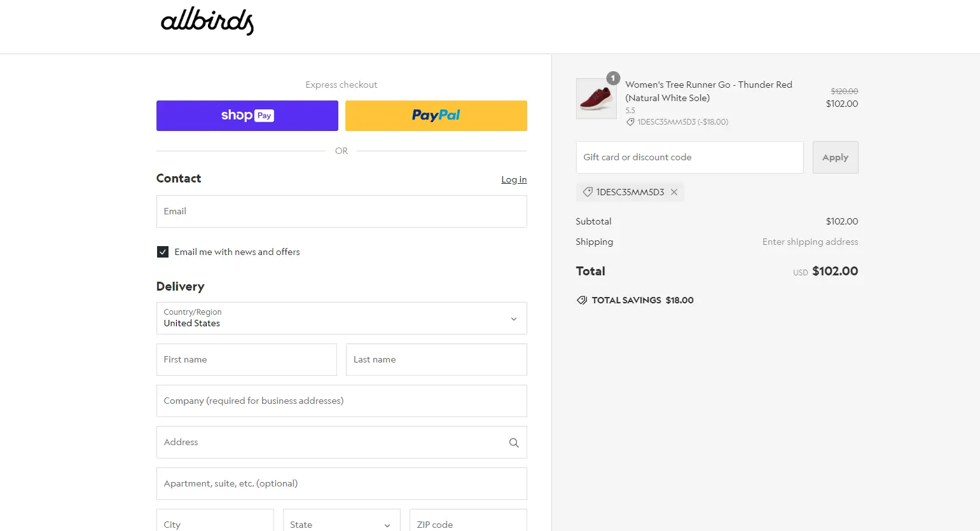Focus the Email input field
The width and height of the screenshot is (980, 531).
click(342, 211)
